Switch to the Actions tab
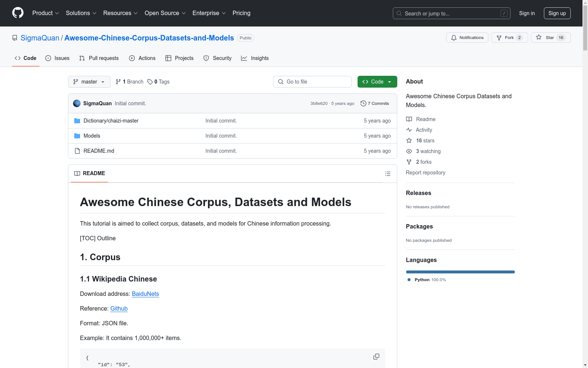588x368 pixels. tap(142, 58)
